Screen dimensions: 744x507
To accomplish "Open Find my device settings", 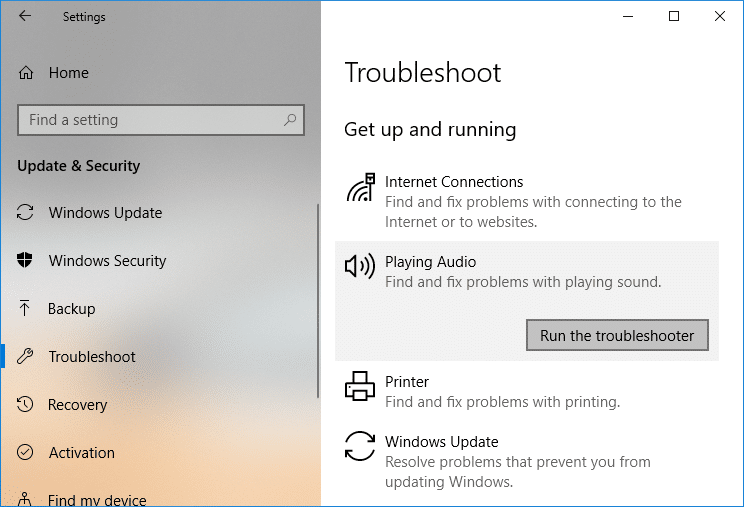I will click(97, 499).
